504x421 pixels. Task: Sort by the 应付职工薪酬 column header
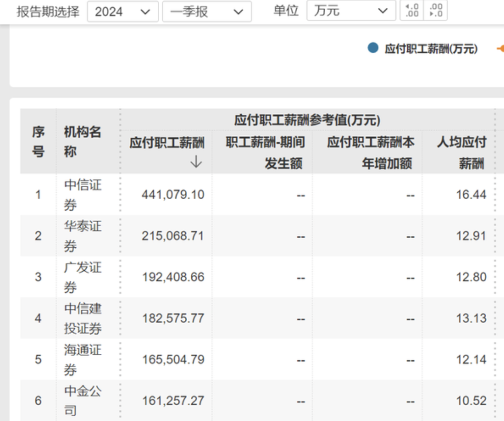point(167,143)
